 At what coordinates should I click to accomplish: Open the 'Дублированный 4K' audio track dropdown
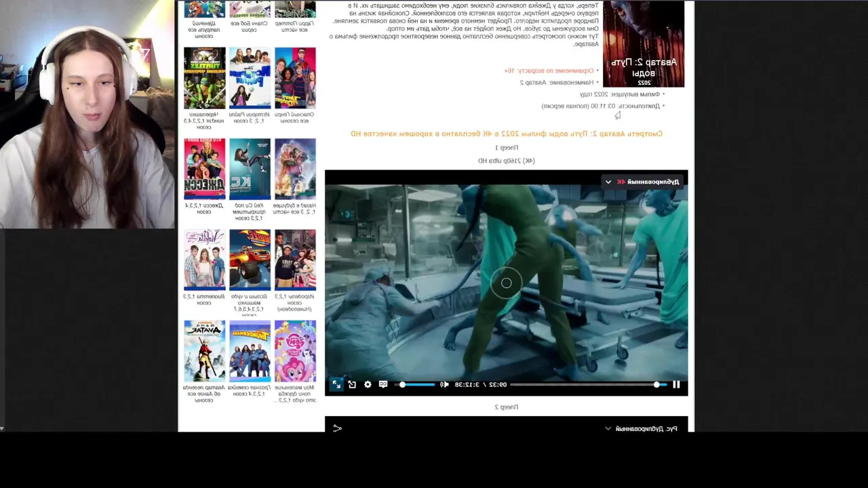tap(642, 182)
